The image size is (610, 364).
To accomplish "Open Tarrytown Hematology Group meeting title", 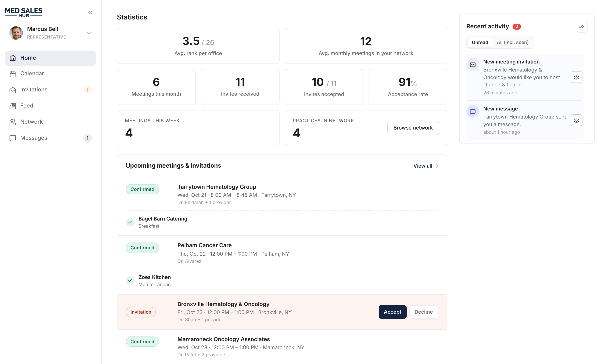I will pos(216,187).
